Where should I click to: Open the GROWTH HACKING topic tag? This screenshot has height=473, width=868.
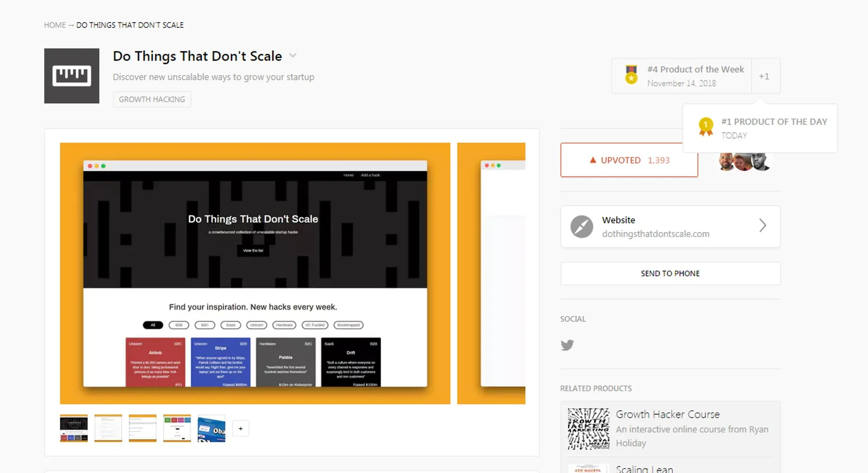(152, 99)
